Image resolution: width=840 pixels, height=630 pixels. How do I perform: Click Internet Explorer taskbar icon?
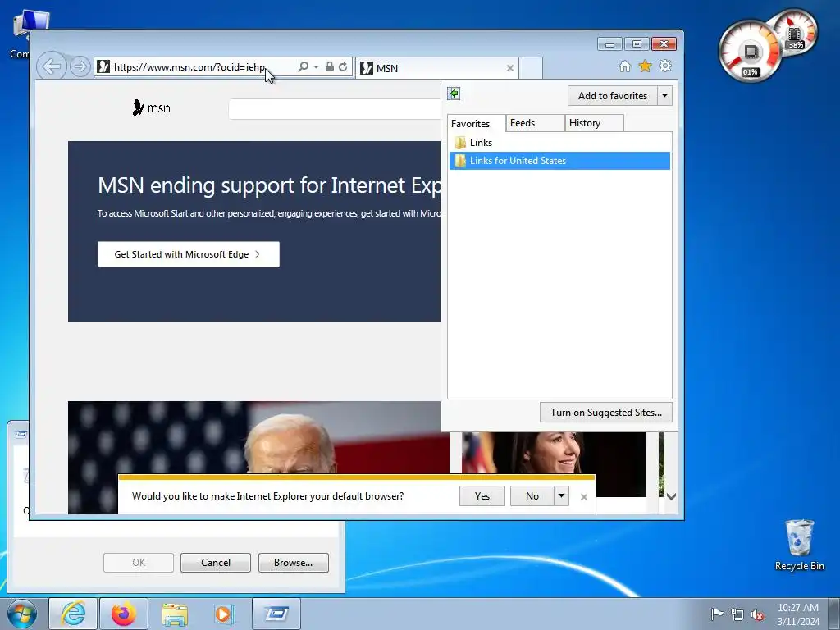coord(73,614)
